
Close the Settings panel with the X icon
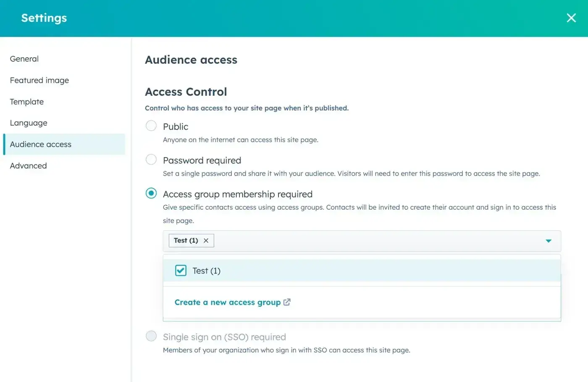tap(571, 18)
